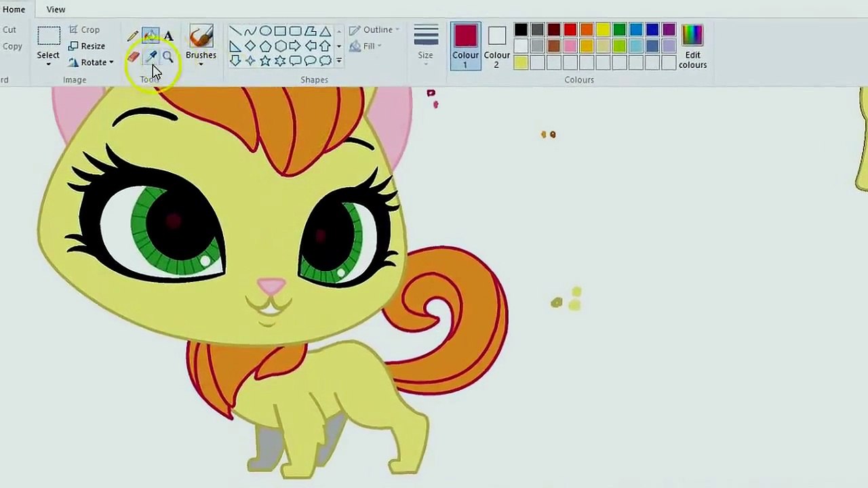Choose the Oval shape

pyautogui.click(x=265, y=31)
